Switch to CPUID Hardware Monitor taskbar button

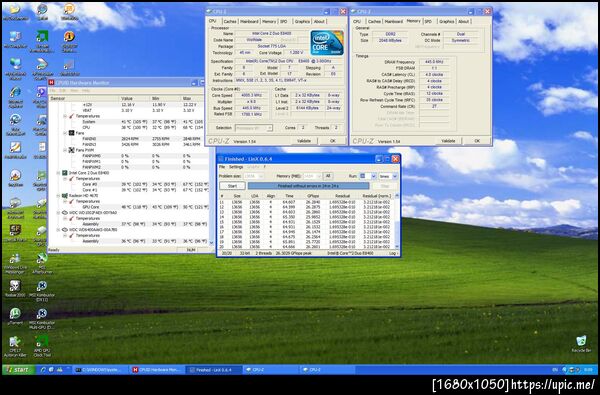click(x=156, y=370)
